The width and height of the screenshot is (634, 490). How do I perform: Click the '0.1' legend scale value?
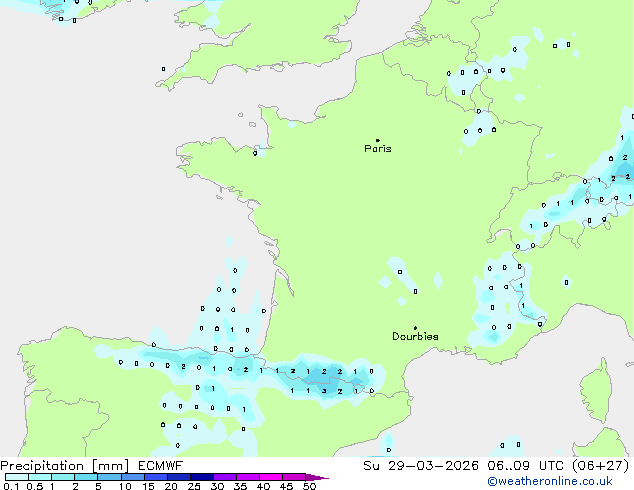coord(11,486)
